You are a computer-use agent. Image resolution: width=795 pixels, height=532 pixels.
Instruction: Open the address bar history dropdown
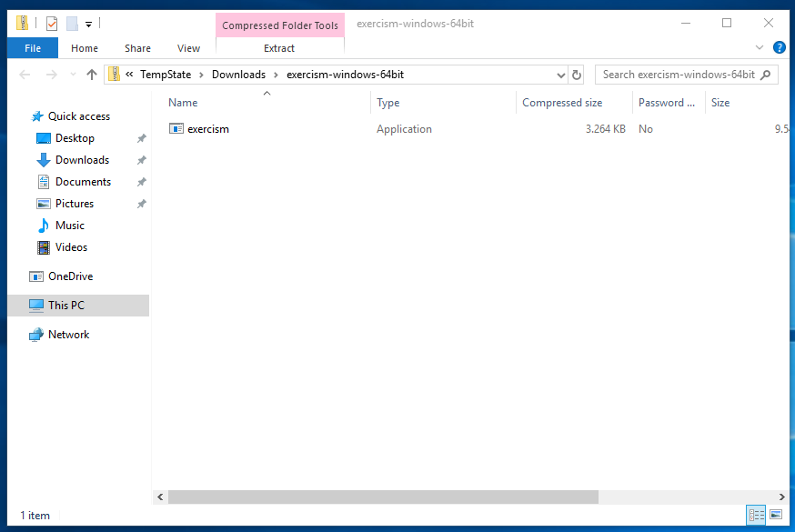[x=560, y=75]
